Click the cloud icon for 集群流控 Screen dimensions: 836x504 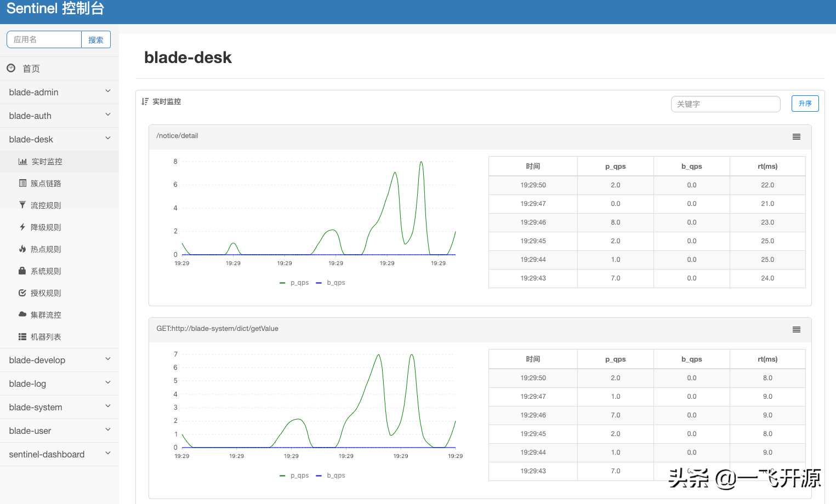22,314
